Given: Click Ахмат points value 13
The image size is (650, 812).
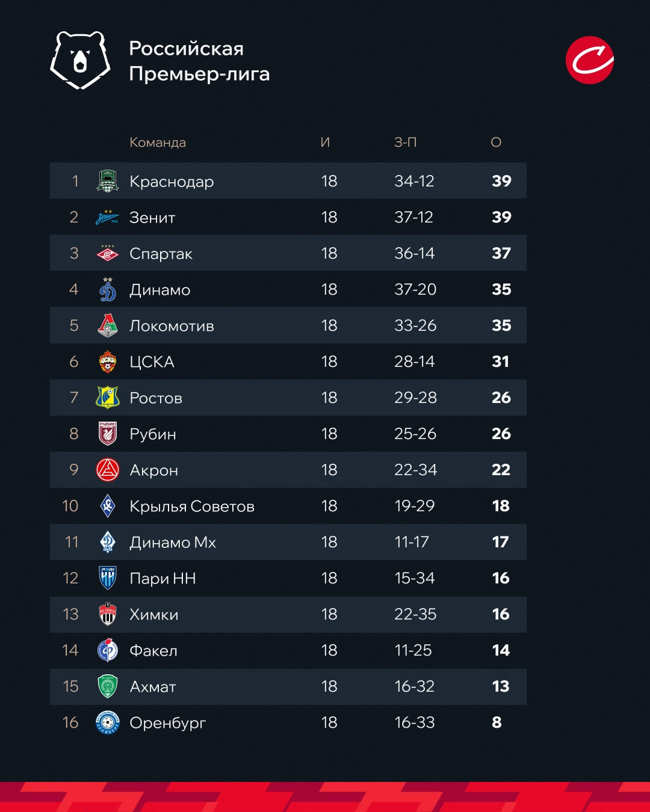Looking at the screenshot, I should pyautogui.click(x=501, y=686).
